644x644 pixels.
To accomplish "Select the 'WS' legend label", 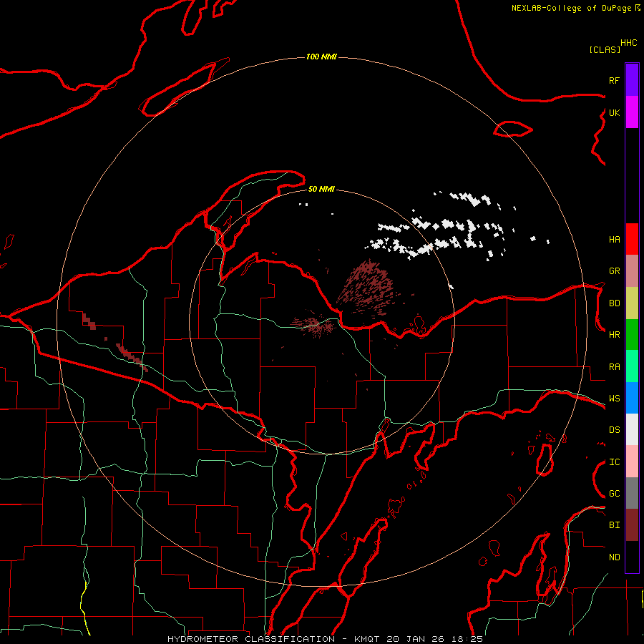I will 614,399.
